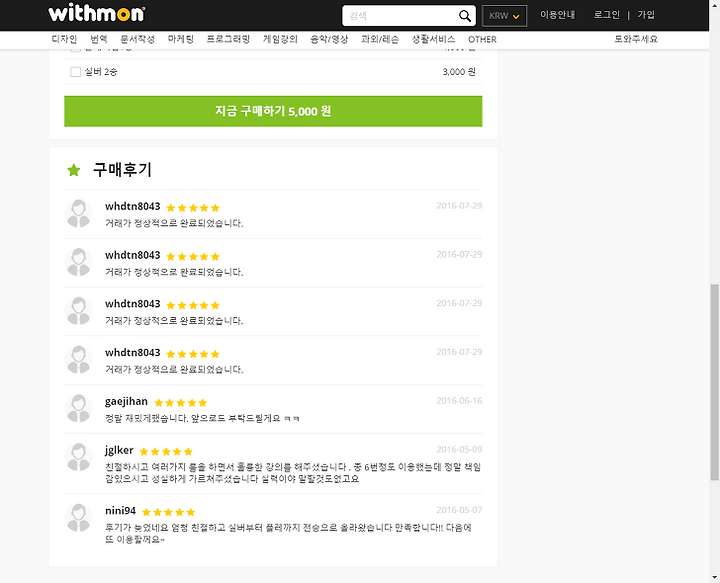Open the KRW currency dropdown
720x583 pixels.
[504, 16]
